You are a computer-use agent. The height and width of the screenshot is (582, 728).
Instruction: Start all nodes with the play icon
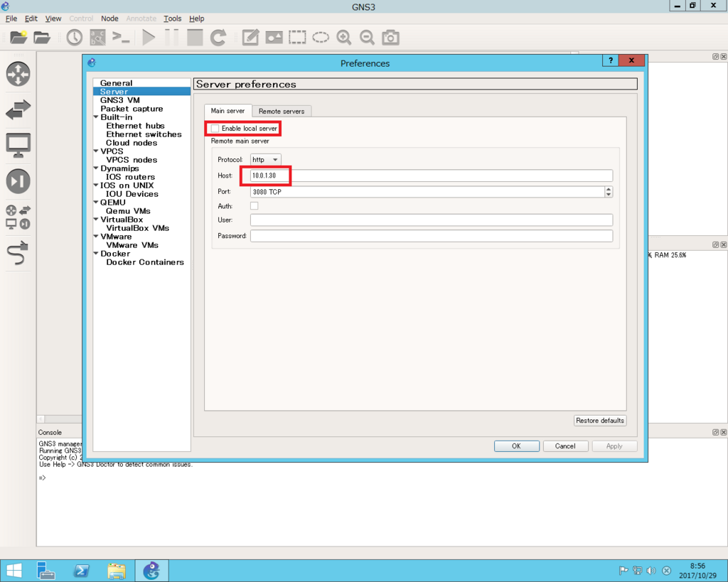(x=149, y=37)
